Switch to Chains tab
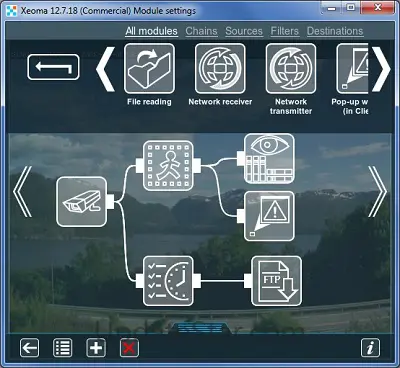 (201, 31)
